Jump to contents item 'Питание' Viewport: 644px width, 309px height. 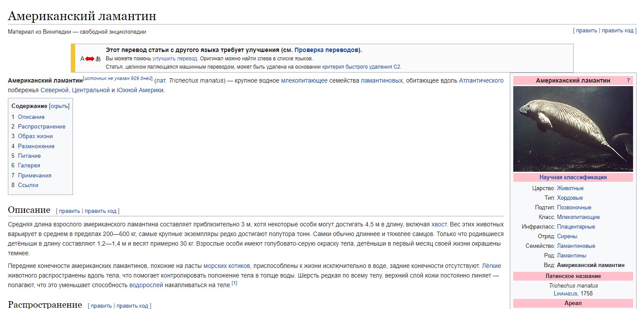29,156
